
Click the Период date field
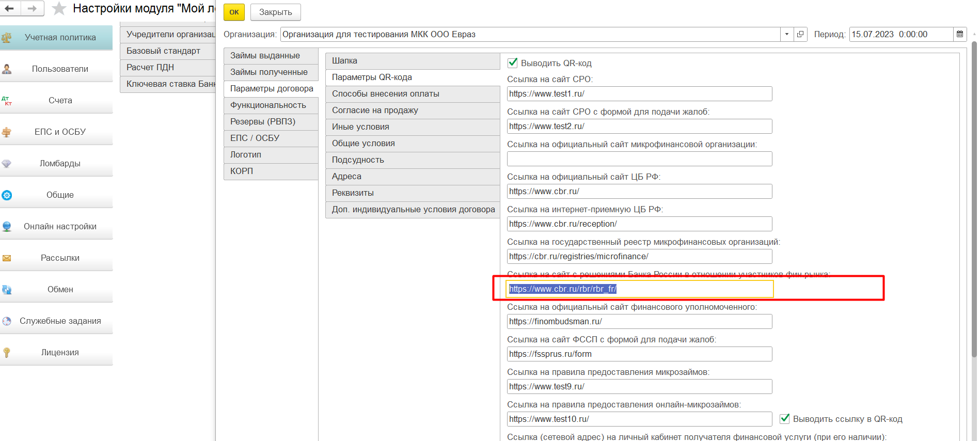click(x=901, y=34)
